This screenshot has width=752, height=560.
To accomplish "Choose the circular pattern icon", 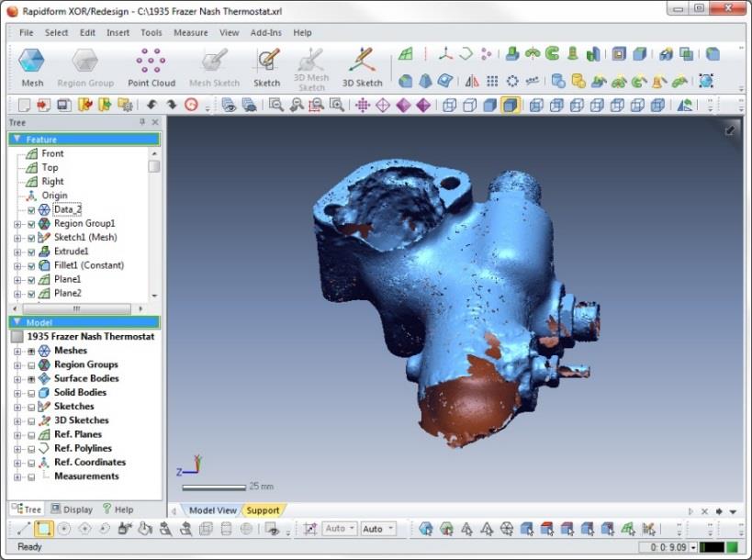I will point(512,81).
